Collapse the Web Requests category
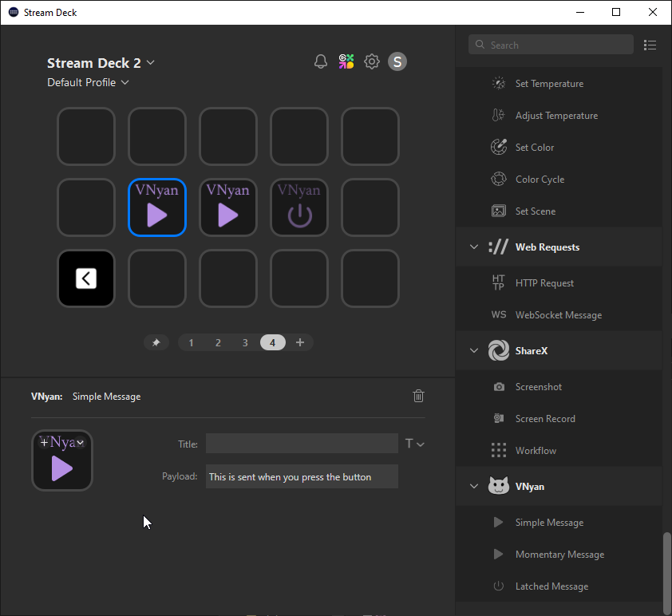The width and height of the screenshot is (672, 616). pyautogui.click(x=474, y=247)
